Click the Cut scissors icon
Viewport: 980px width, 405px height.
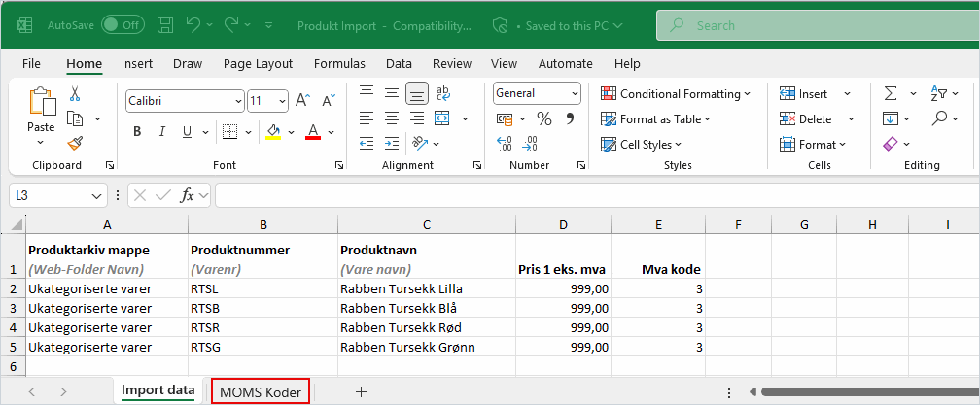(75, 94)
